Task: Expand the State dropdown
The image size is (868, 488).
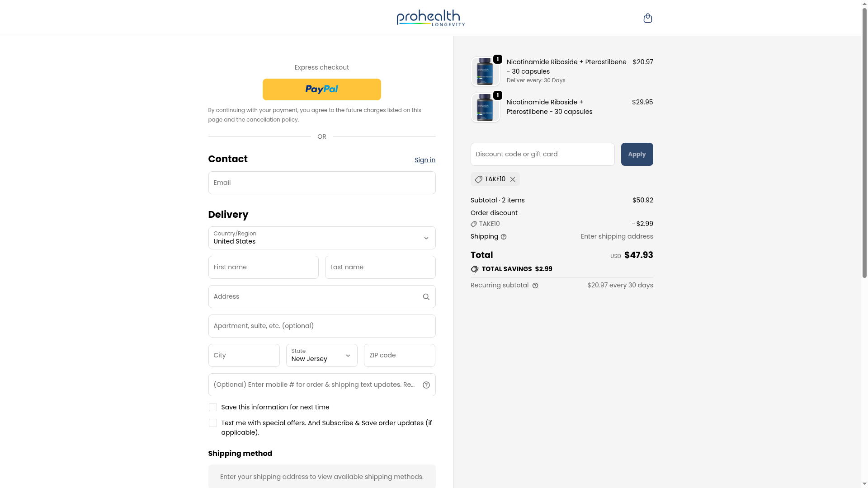Action: [321, 356]
